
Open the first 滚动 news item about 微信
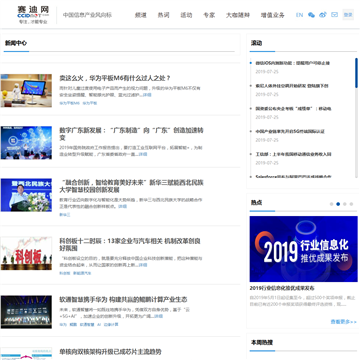click(293, 63)
